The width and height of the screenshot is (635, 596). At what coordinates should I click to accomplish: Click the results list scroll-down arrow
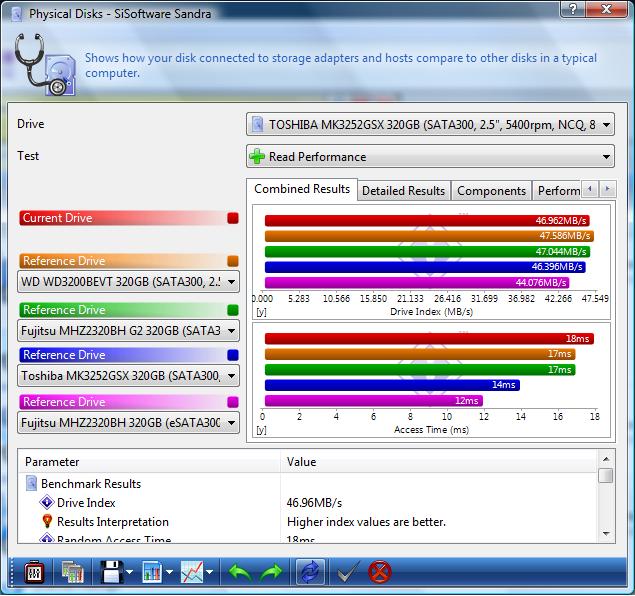606,534
